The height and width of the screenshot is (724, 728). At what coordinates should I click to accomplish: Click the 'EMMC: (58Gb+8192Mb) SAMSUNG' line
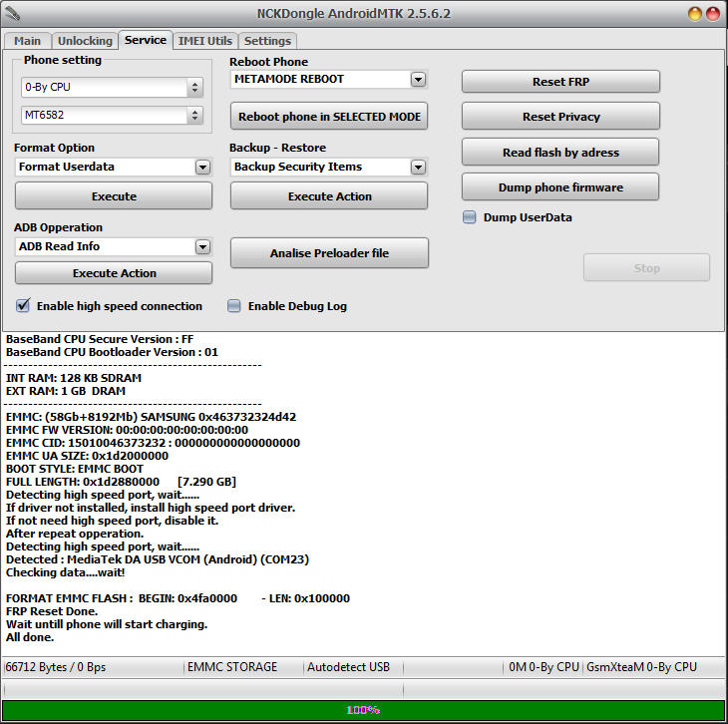click(151, 417)
